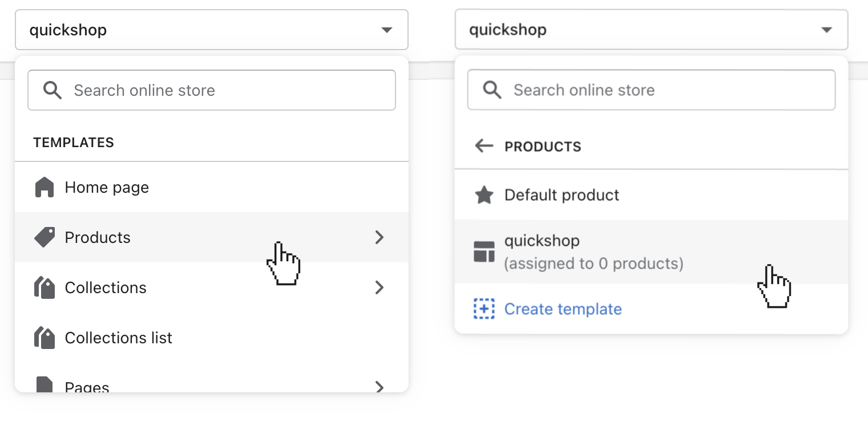Click the left search magnifying glass icon
The height and width of the screenshot is (422, 868).
pyautogui.click(x=52, y=90)
